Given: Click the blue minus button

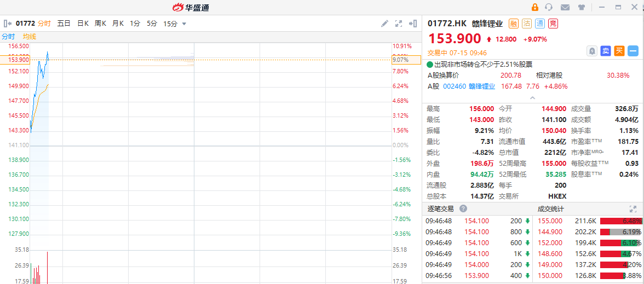Looking at the screenshot, I should coord(633,51).
